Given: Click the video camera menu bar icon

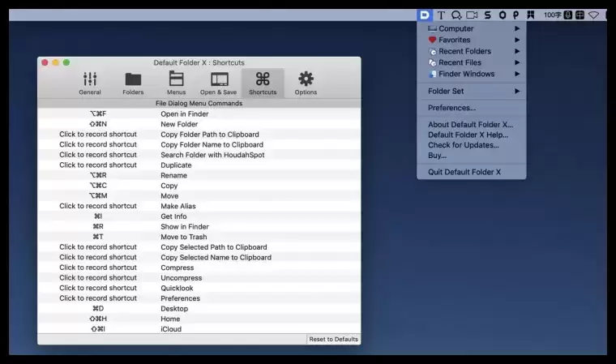Looking at the screenshot, I should tap(472, 15).
